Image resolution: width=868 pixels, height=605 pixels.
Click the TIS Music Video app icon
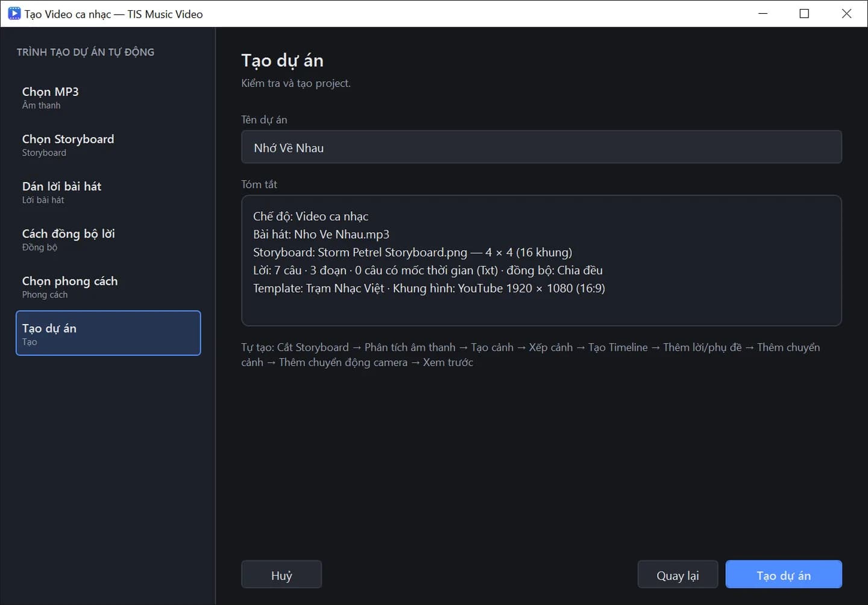pyautogui.click(x=14, y=13)
